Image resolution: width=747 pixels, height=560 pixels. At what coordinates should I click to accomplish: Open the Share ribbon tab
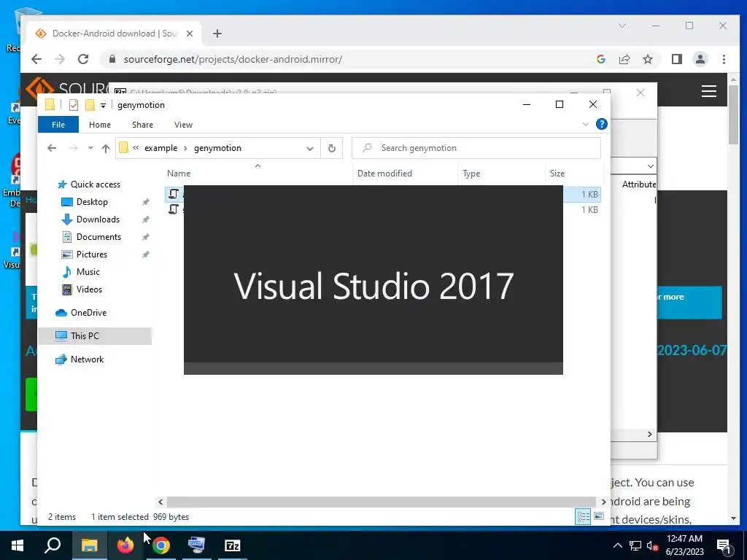[x=142, y=125]
